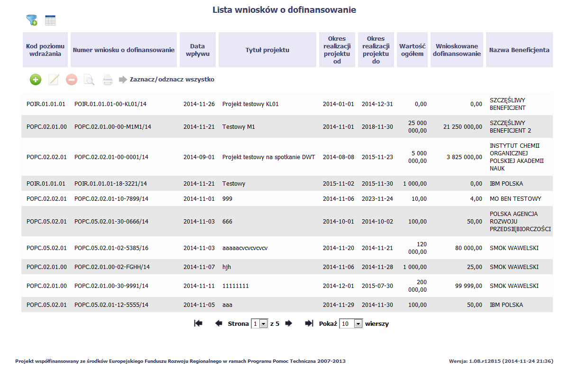The height and width of the screenshot is (377, 588).
Task: Go to first page arrow
Action: [x=198, y=323]
